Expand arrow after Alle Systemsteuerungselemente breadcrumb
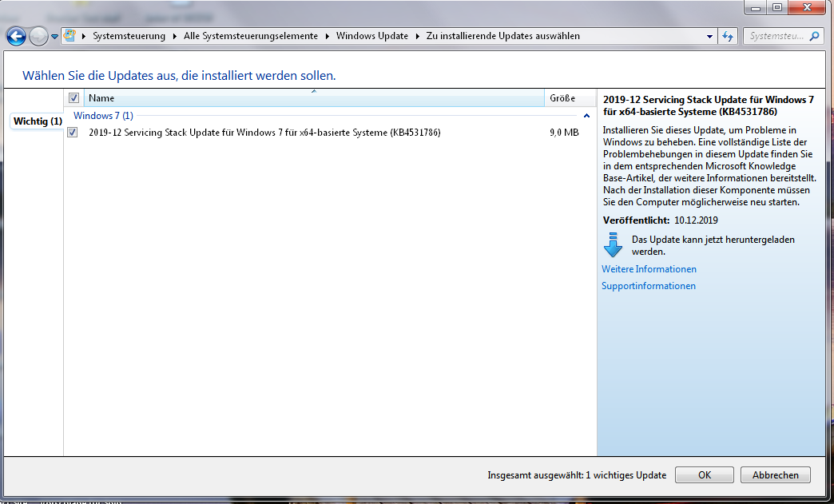 click(x=327, y=36)
